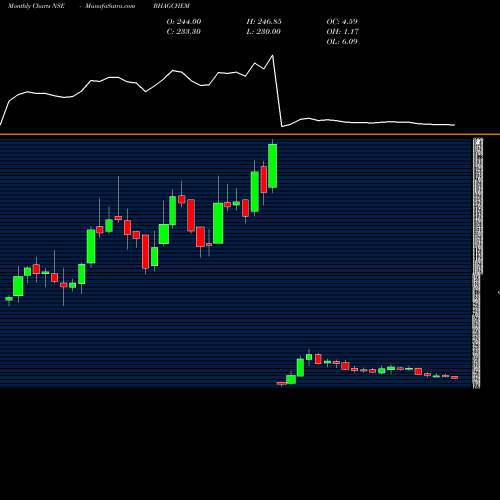
Task: Click the OH: 1.17 value
Action: [343, 32]
